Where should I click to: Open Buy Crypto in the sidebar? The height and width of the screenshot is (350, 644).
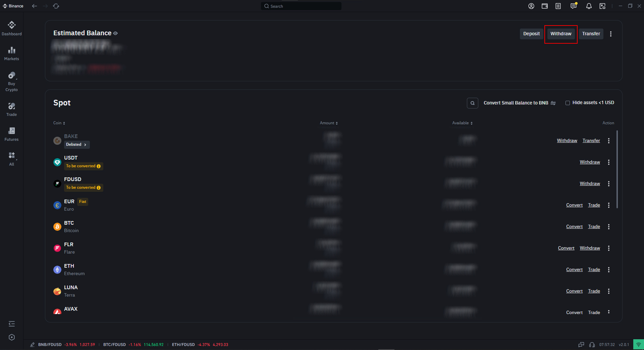(12, 82)
